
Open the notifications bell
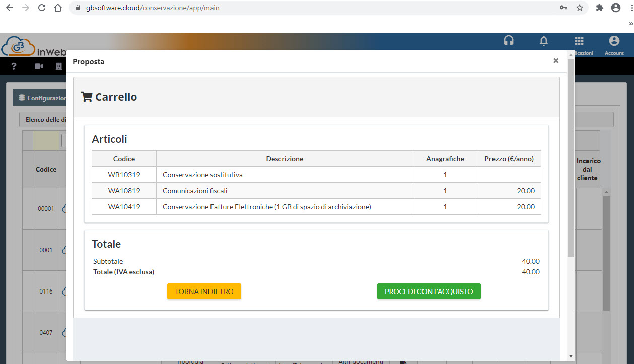click(544, 41)
